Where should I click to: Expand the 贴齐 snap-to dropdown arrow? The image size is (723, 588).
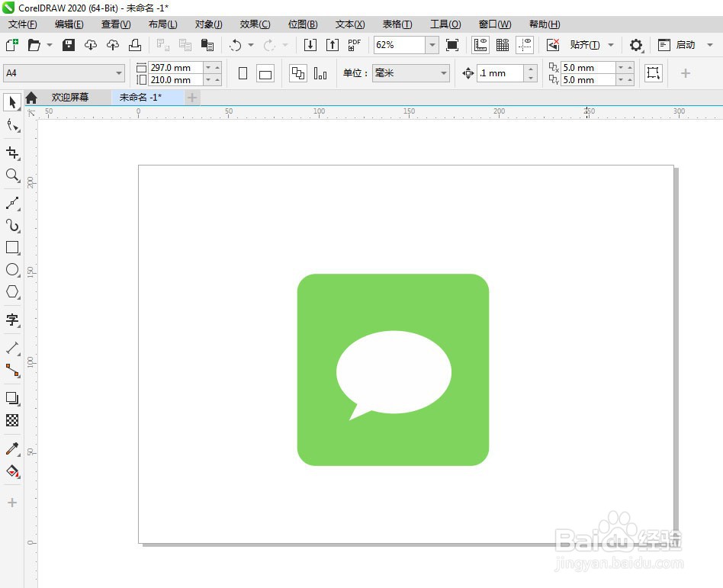click(611, 45)
